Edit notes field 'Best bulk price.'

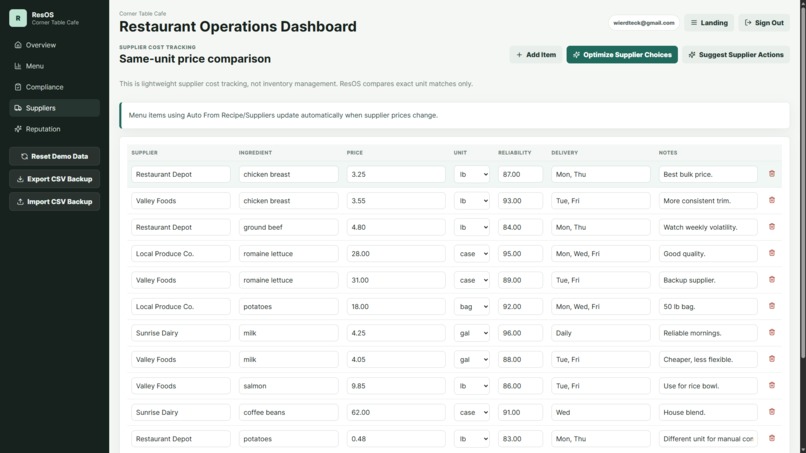point(708,174)
